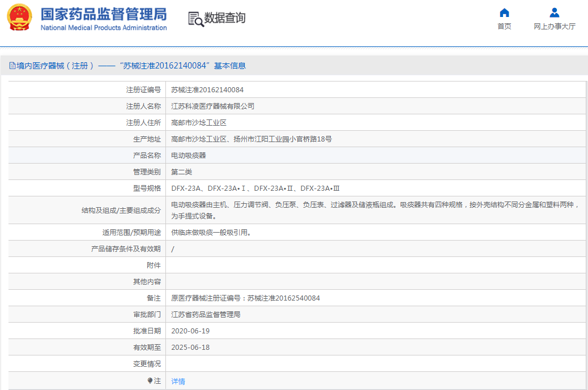Image resolution: width=588 pixels, height=390 pixels.
Task: Click the 有效期至 label
Action: 147,348
